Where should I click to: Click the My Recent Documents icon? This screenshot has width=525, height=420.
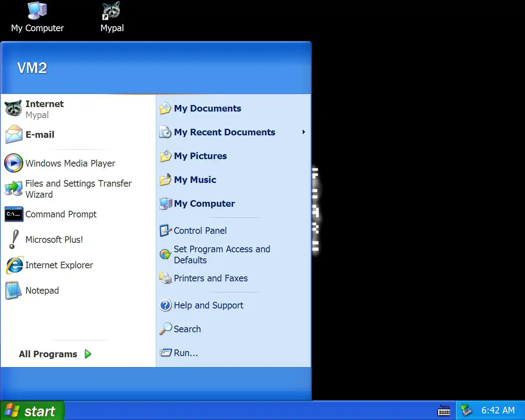(165, 132)
